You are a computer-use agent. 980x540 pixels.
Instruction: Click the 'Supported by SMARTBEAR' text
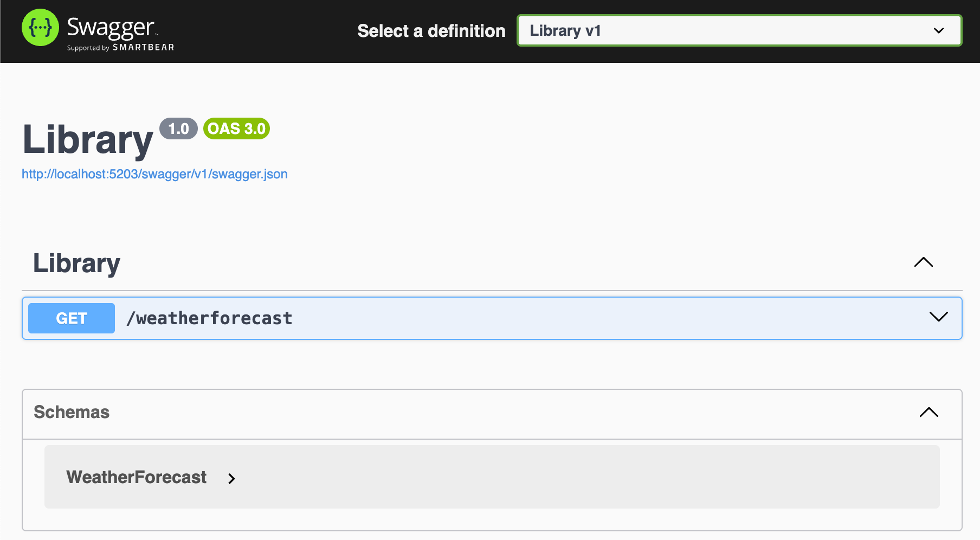120,48
